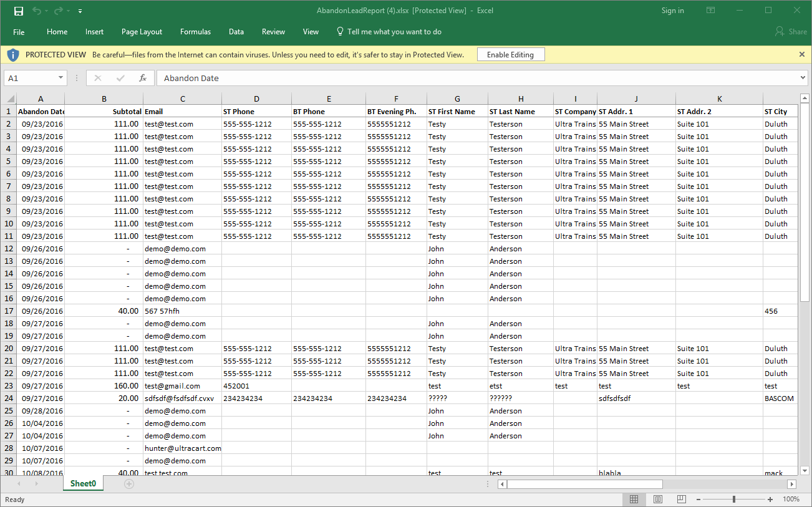The width and height of the screenshot is (812, 507).
Task: Click Tell me what you want to do
Action: (394, 32)
